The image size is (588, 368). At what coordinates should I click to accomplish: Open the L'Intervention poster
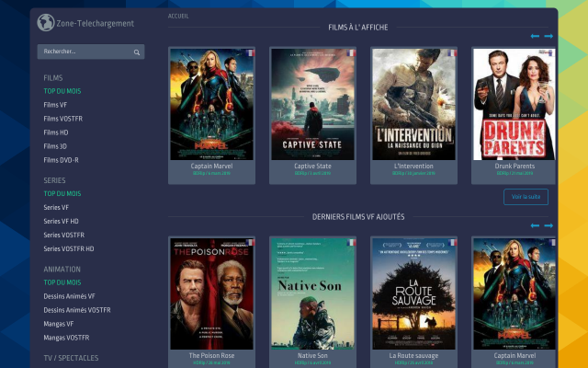(x=413, y=104)
